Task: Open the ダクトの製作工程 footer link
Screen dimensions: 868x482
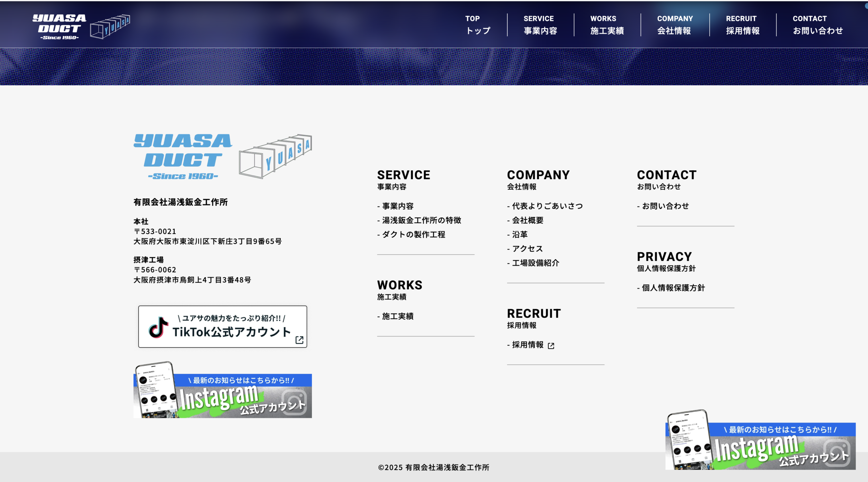Action: [411, 235]
